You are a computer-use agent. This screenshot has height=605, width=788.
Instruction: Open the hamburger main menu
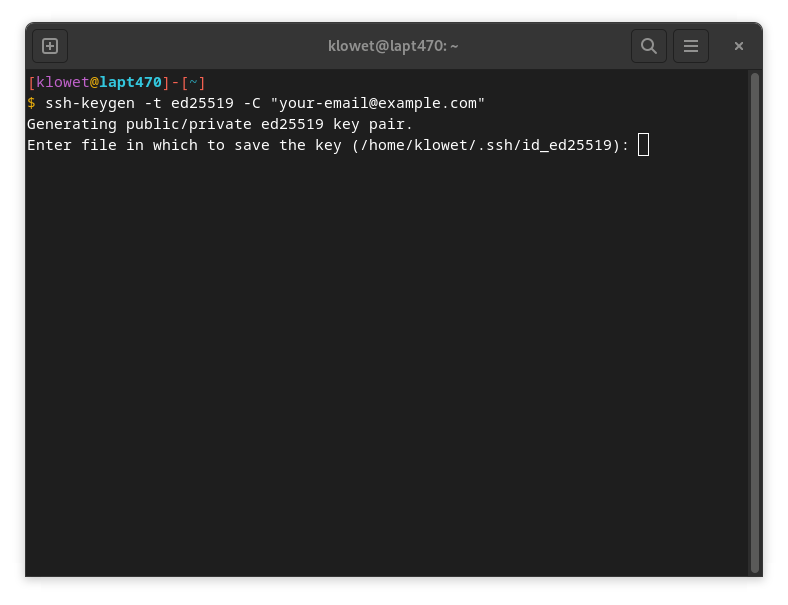[691, 46]
